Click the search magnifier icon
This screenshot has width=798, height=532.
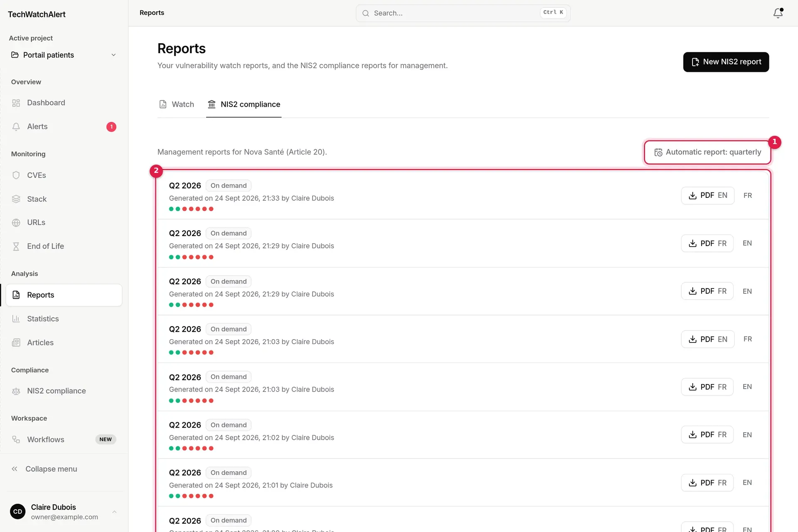coord(366,13)
